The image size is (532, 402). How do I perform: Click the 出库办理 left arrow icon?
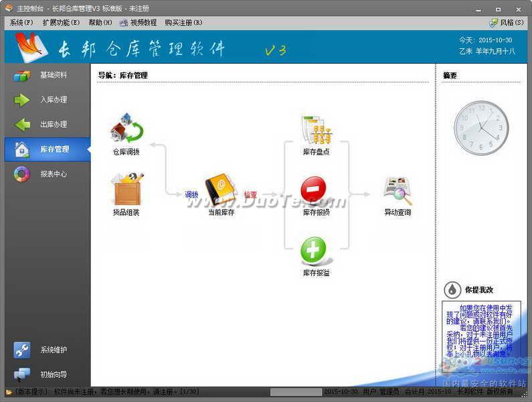(22, 125)
